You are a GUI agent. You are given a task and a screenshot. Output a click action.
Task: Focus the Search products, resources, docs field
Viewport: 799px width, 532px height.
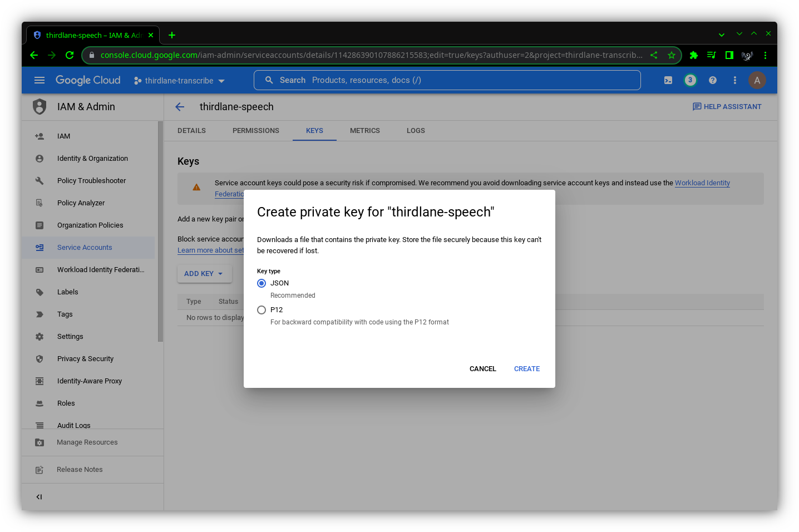(447, 80)
